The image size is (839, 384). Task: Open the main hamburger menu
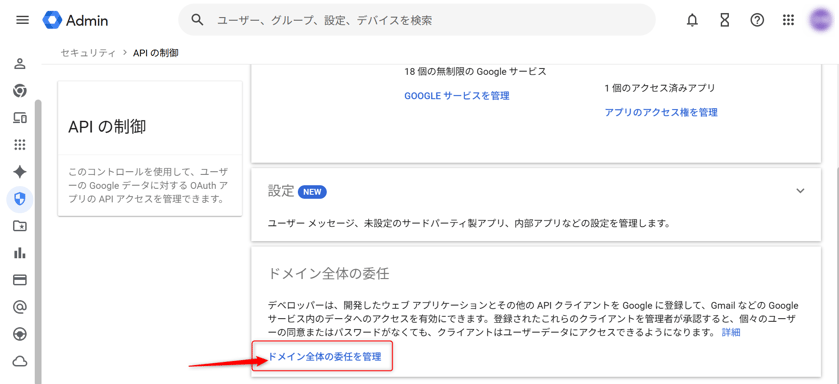[22, 20]
